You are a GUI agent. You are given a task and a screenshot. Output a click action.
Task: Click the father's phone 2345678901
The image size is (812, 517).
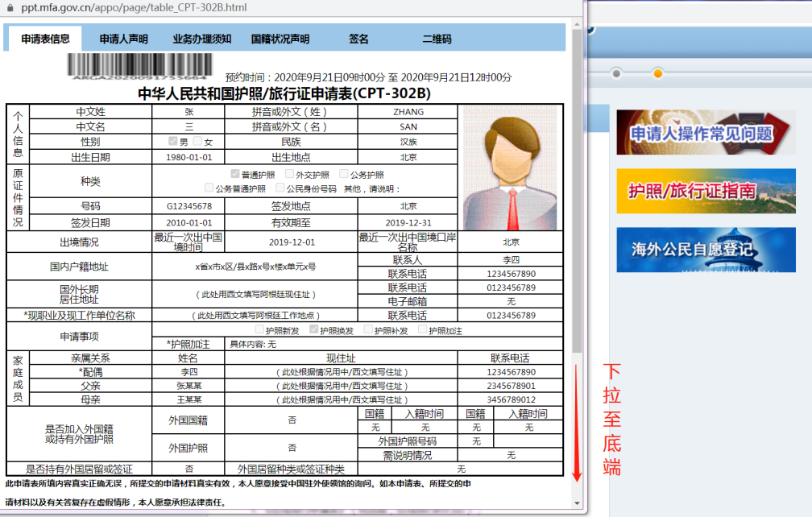pyautogui.click(x=511, y=386)
